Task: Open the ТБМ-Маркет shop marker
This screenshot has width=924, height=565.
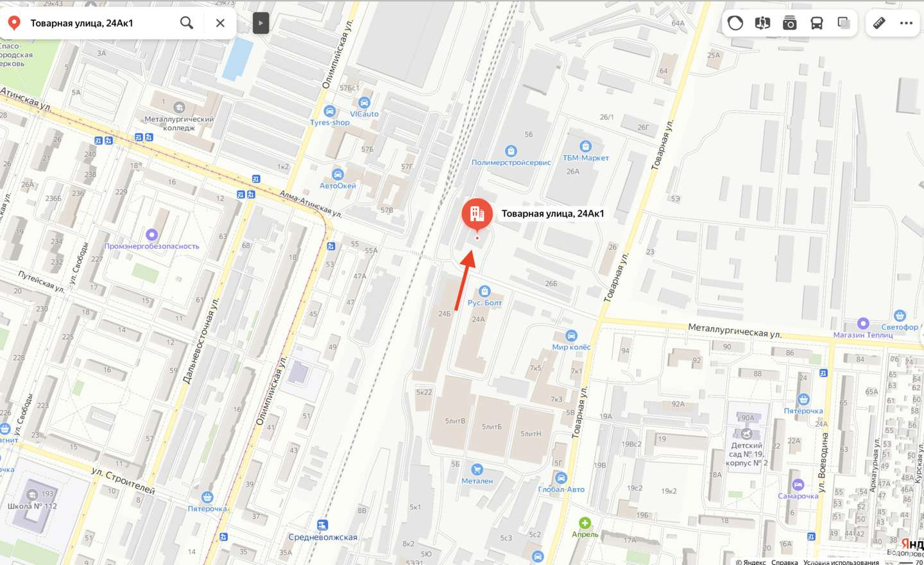Action: 585,146
